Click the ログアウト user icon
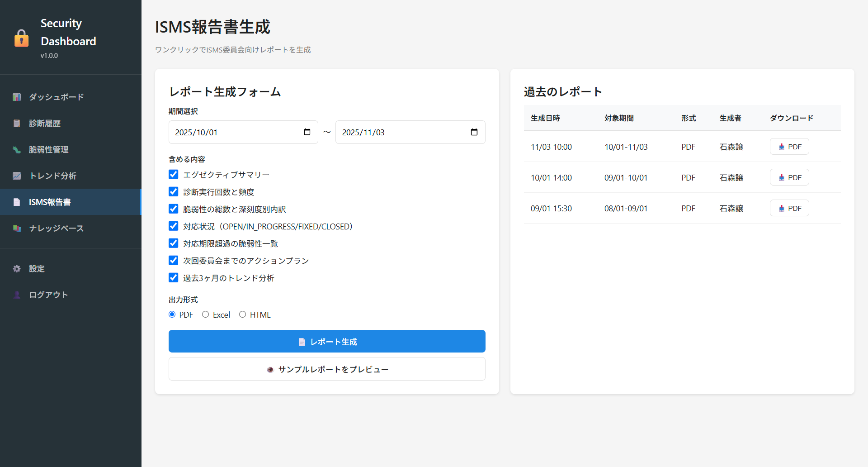This screenshot has height=467, width=868. tap(17, 295)
